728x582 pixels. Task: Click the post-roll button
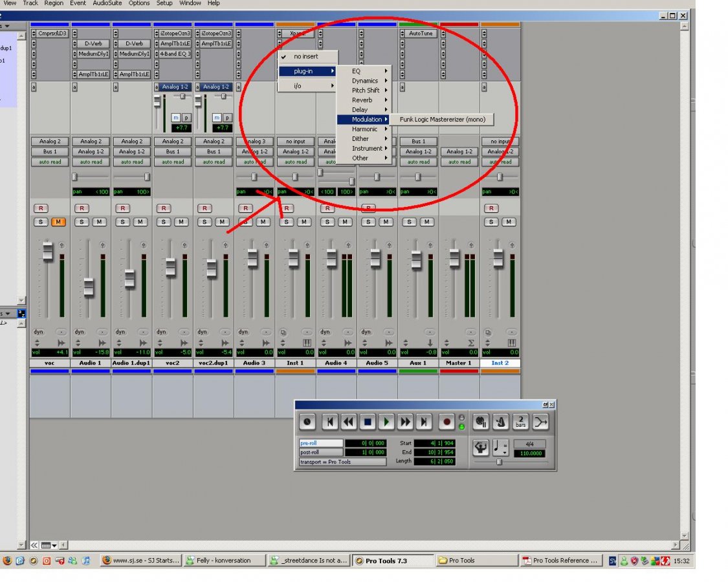point(321,453)
